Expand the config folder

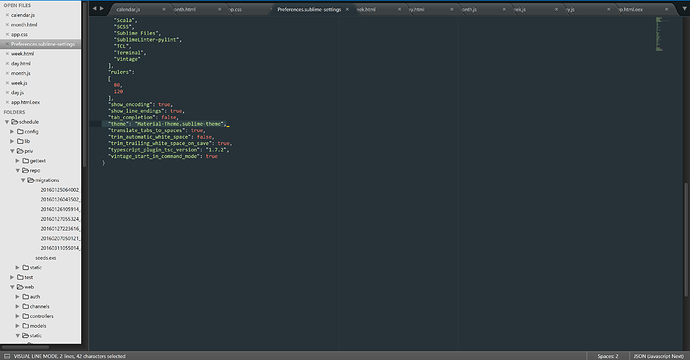[x=12, y=132]
